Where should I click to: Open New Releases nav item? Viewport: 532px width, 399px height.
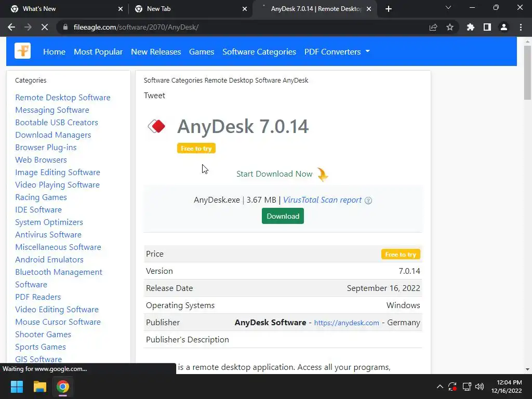(x=156, y=51)
